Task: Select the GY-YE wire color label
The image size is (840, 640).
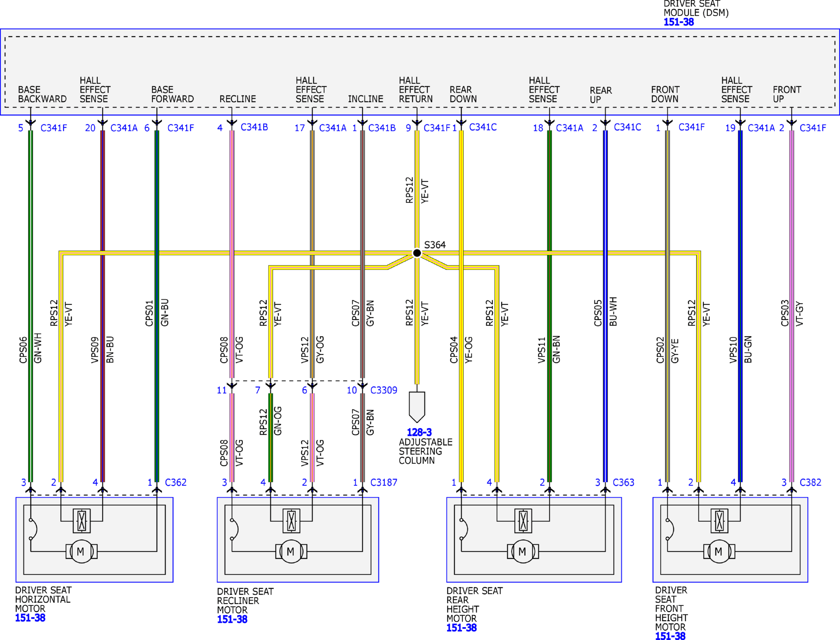Action: tap(675, 351)
